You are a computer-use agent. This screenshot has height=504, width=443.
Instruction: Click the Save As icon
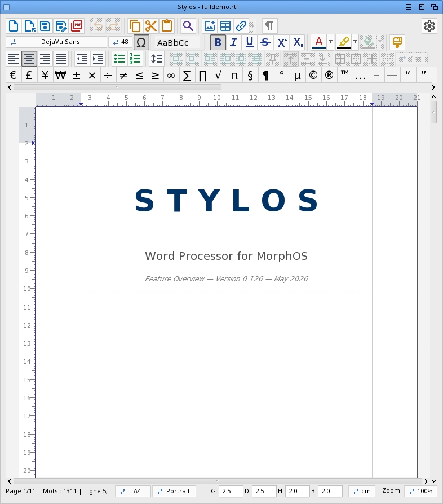click(61, 26)
